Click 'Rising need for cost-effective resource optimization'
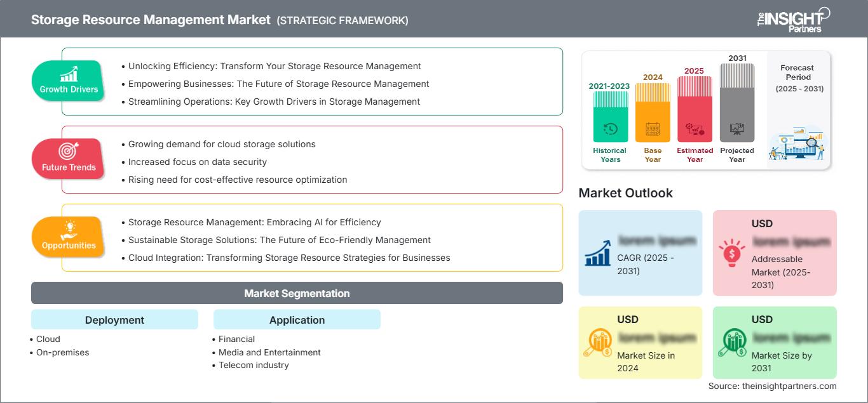The image size is (868, 403). [238, 180]
